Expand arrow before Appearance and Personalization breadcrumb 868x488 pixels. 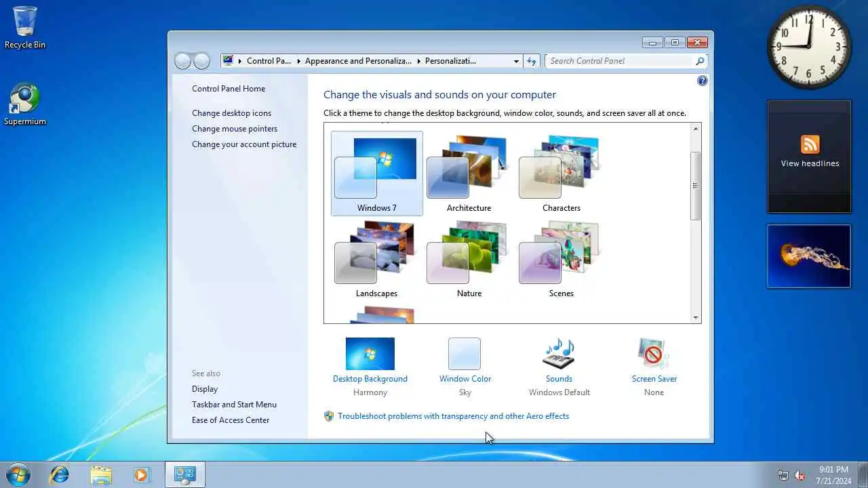(298, 61)
